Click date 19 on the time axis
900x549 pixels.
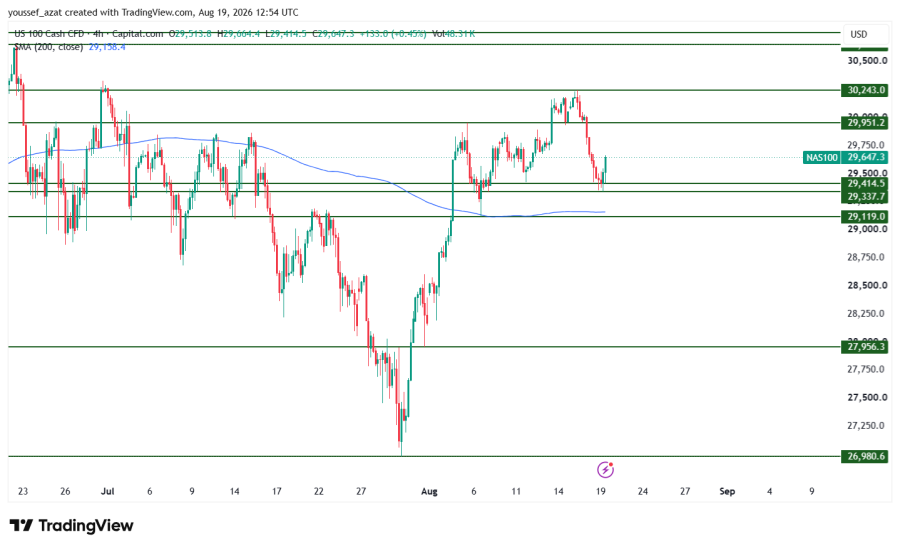pyautogui.click(x=600, y=492)
